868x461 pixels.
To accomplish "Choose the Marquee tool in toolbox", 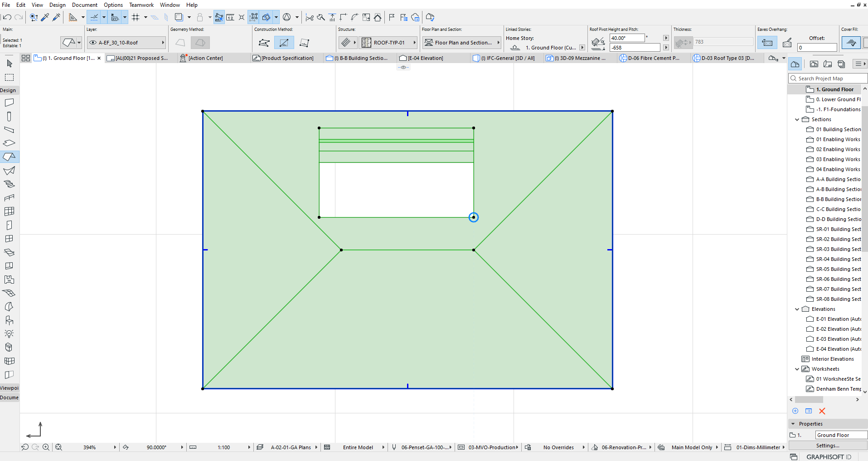I will (9, 77).
